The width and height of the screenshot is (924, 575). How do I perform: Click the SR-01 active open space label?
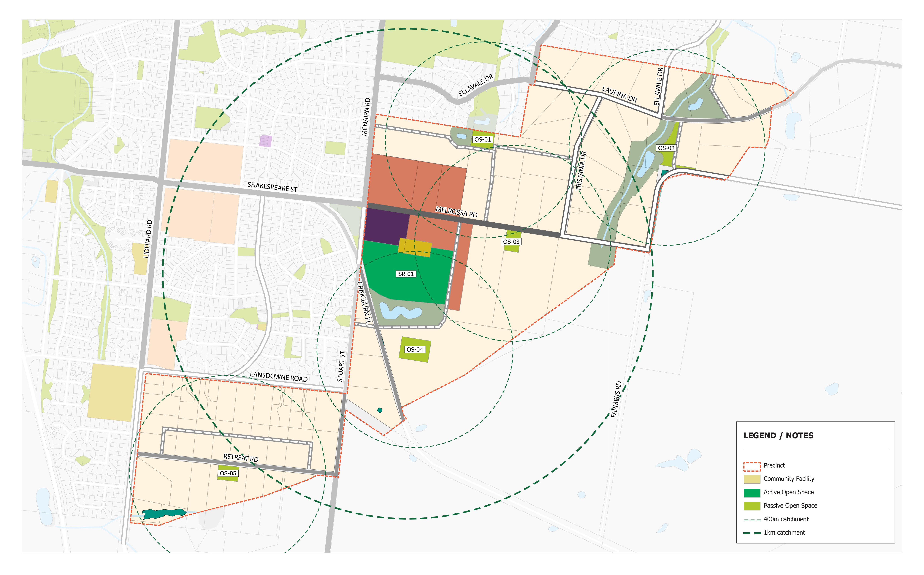tap(406, 274)
